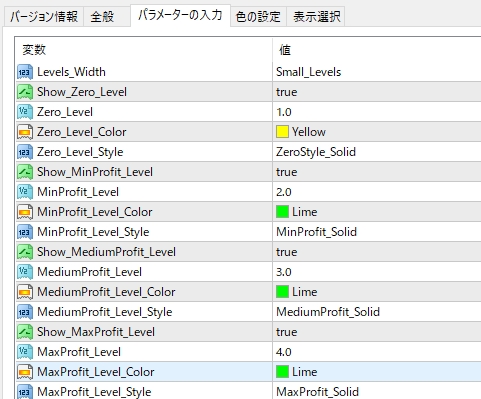Viewport: 481px width, 399px height.
Task: Click the MaxProfit_Level_Style enum type icon
Action: tap(25, 392)
